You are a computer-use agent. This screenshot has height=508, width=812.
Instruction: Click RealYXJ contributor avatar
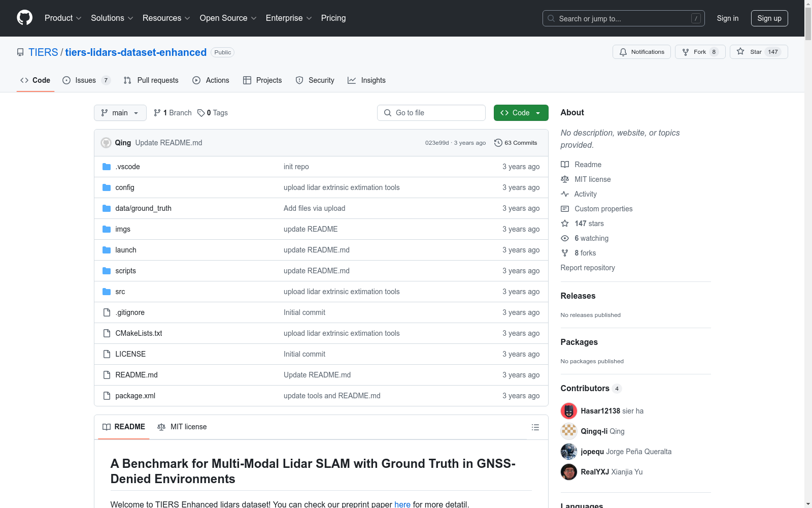click(569, 472)
